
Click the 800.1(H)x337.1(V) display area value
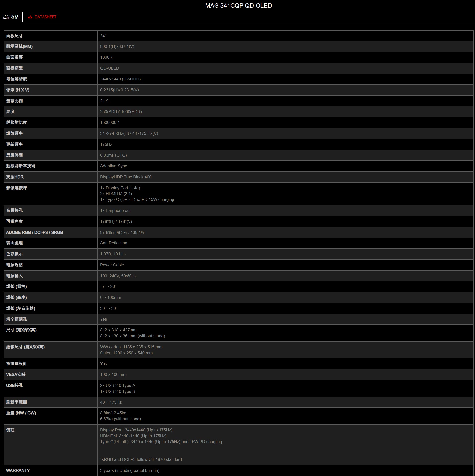117,46
